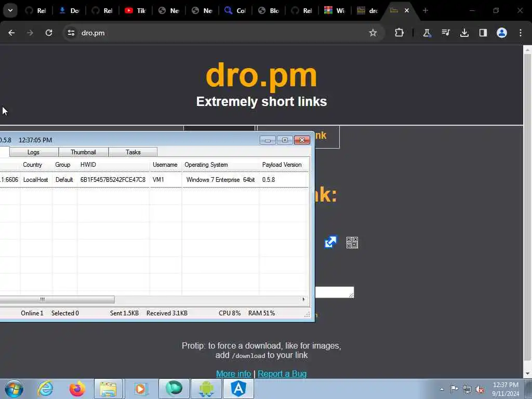Switch to the inactive 'dro' tab
Viewport: 532px width, 399px height.
[x=368, y=10]
